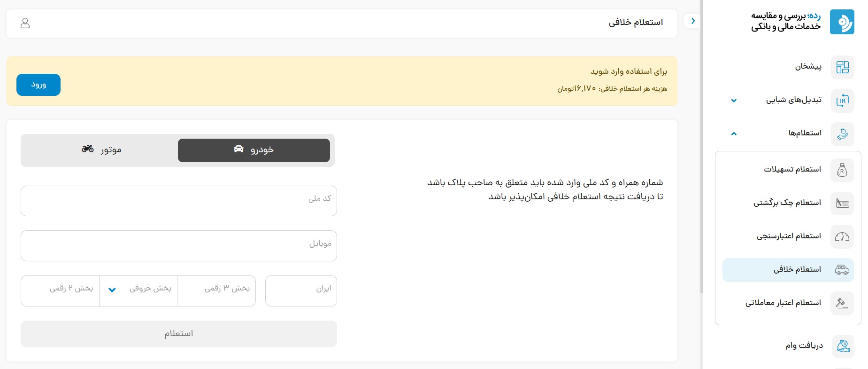
Task: Click the استعلام submit button
Action: click(x=178, y=334)
